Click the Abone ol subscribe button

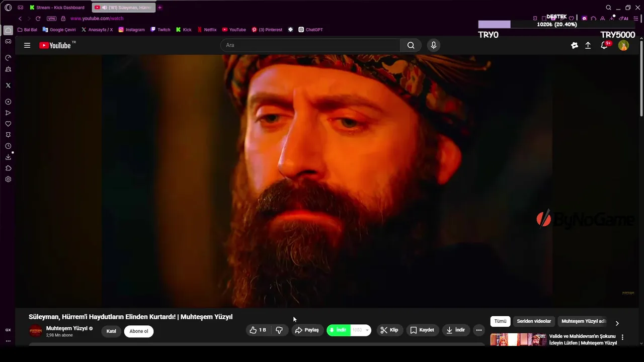(139, 331)
